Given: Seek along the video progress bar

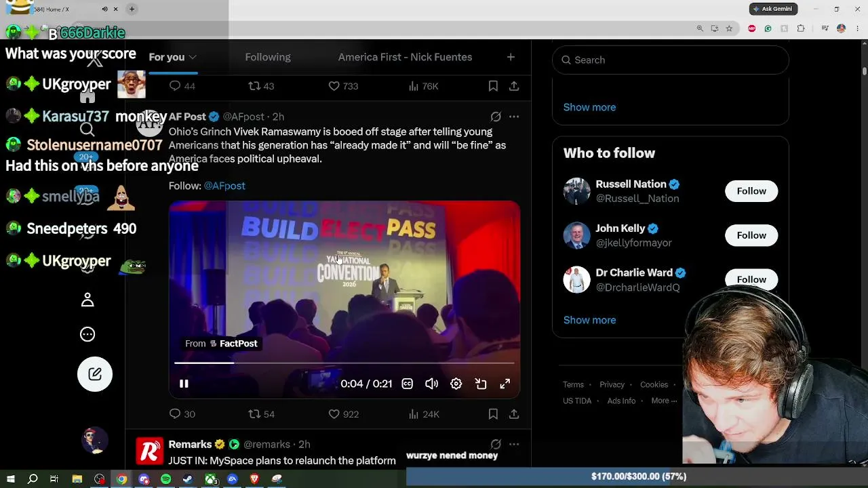Looking at the screenshot, I should coord(344,363).
